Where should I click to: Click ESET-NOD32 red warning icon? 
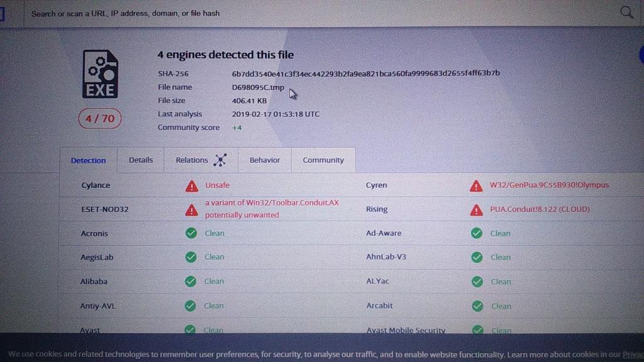click(191, 210)
